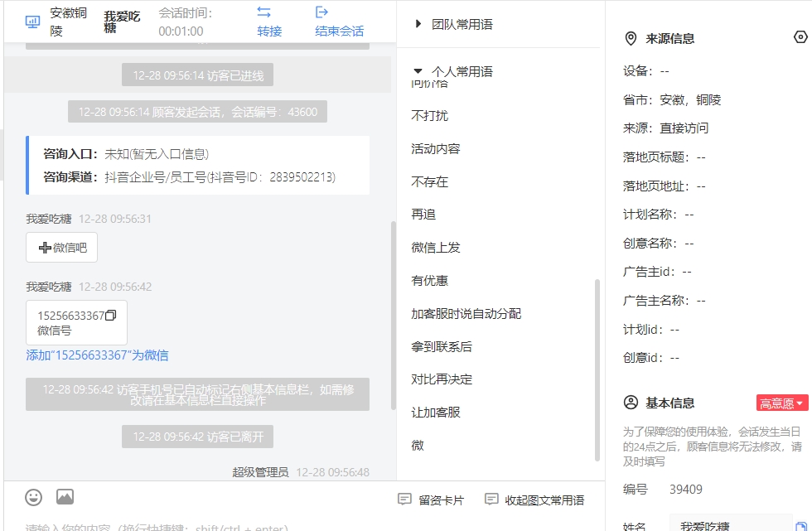Image resolution: width=812 pixels, height=531 pixels.
Task: Select the 再追 quick phrase
Action: pyautogui.click(x=423, y=215)
